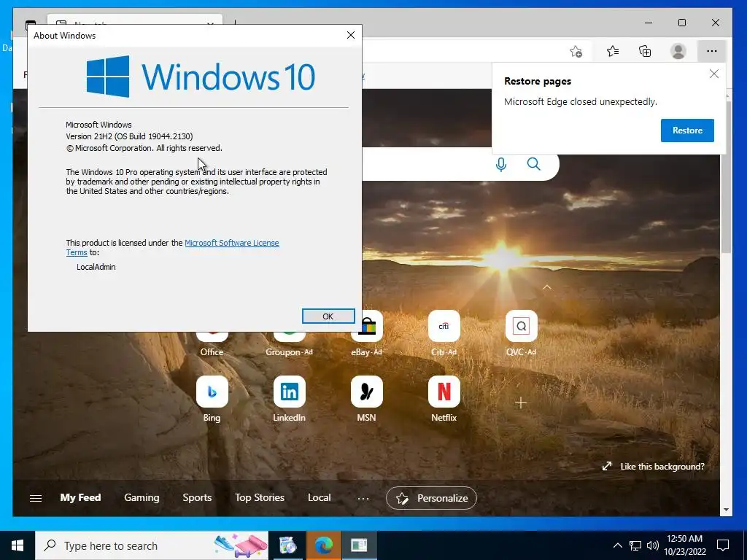Open clock showing 12:50 AM
The width and height of the screenshot is (747, 560).
click(685, 545)
